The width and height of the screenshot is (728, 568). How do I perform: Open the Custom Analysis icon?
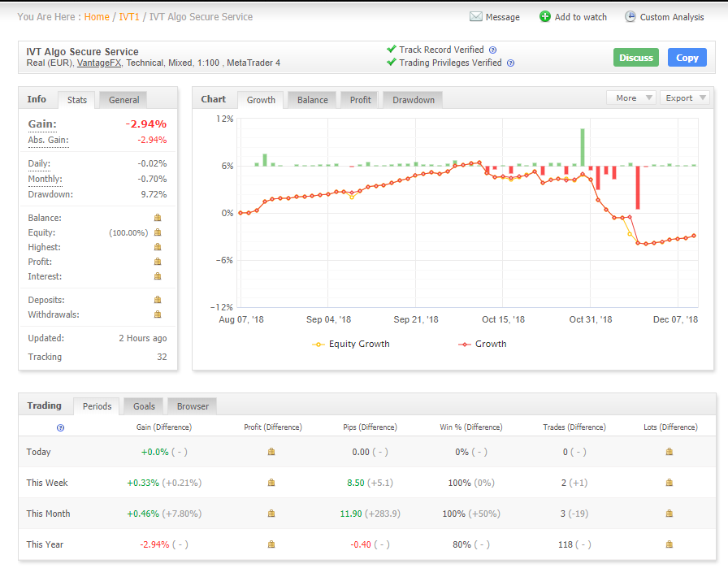pyautogui.click(x=630, y=17)
